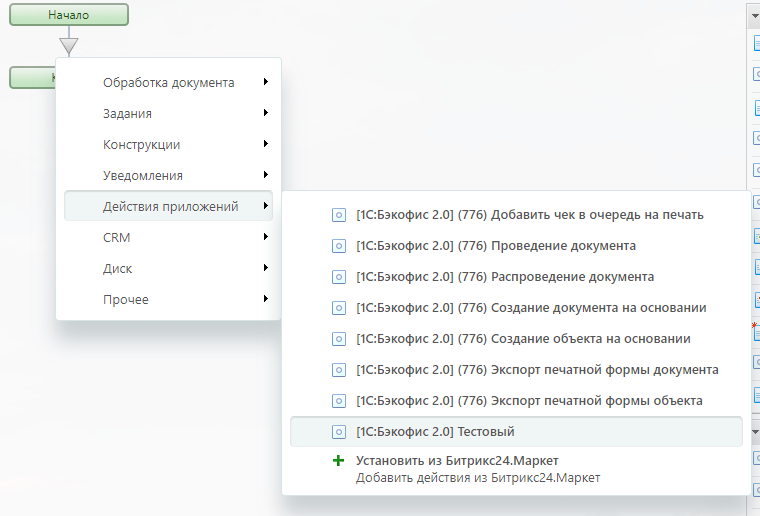Click "Добавить действия из Битрикс24.Маркет" description
Screen dimensions: 760x516
478,478
